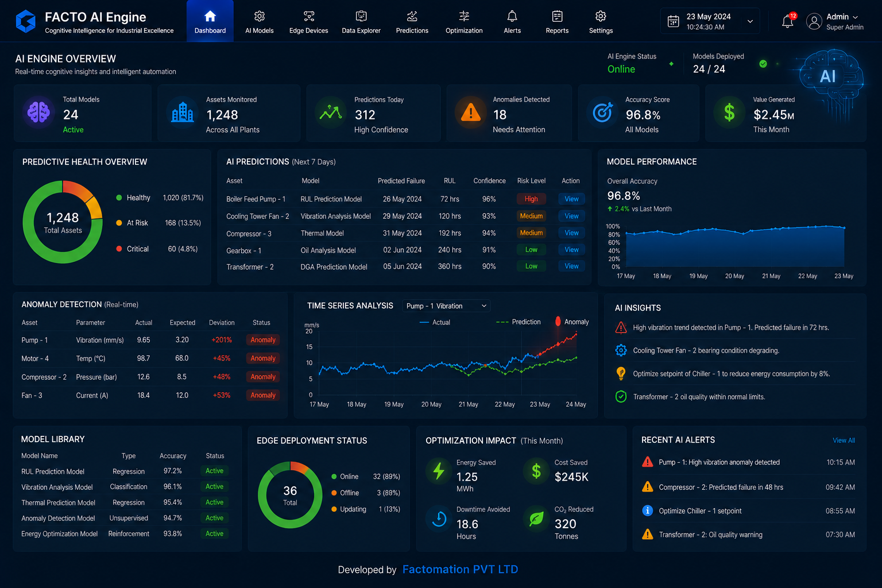
Task: Click the red warning icon for Pump-1 insight
Action: point(621,327)
